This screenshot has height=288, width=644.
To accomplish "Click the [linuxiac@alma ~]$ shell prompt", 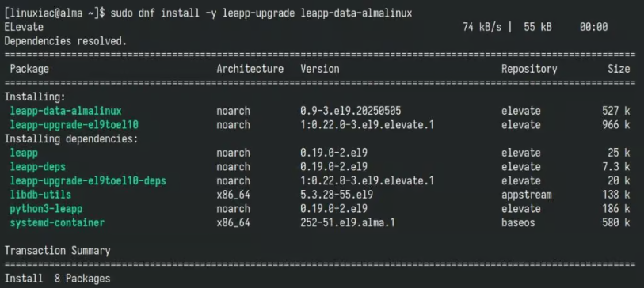I will [x=55, y=13].
